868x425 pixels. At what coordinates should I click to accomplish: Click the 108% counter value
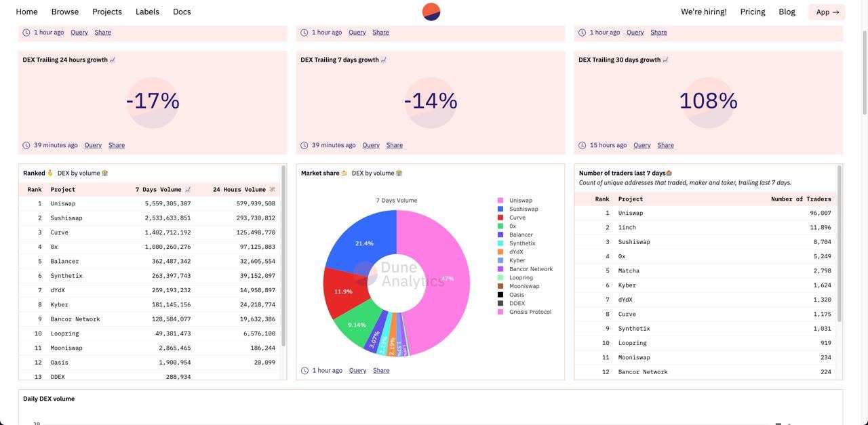[x=709, y=101]
